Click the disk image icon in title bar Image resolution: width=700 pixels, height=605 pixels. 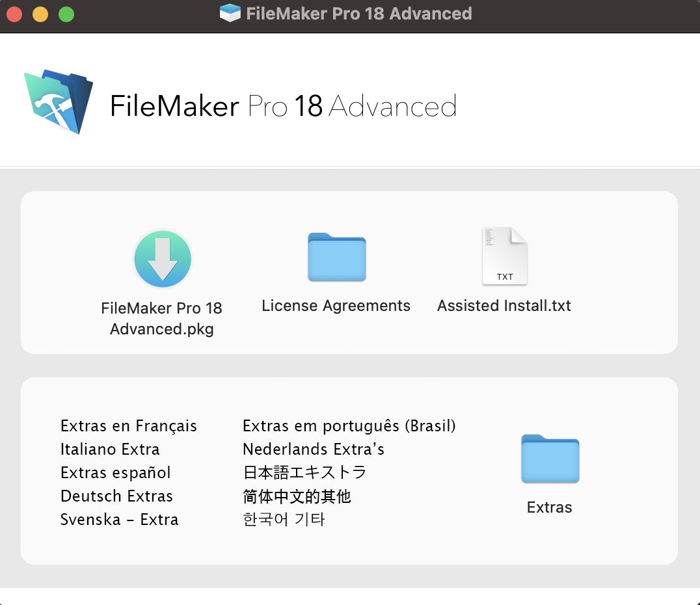(230, 13)
